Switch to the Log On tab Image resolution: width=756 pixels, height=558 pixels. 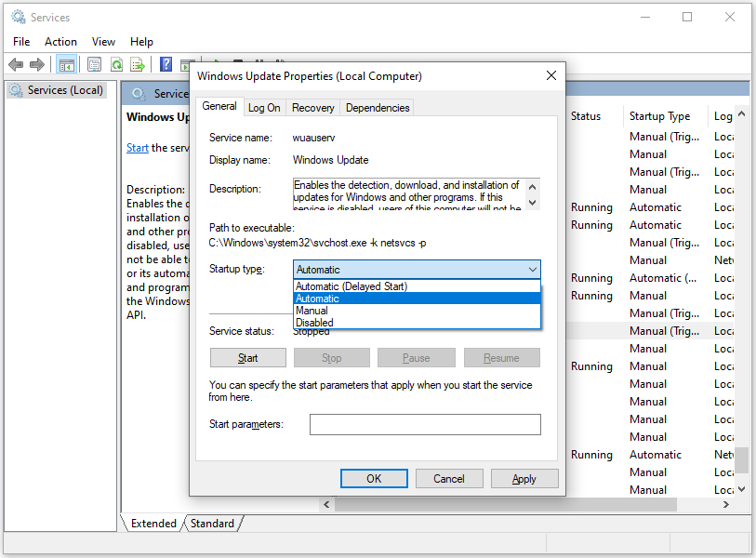click(264, 108)
